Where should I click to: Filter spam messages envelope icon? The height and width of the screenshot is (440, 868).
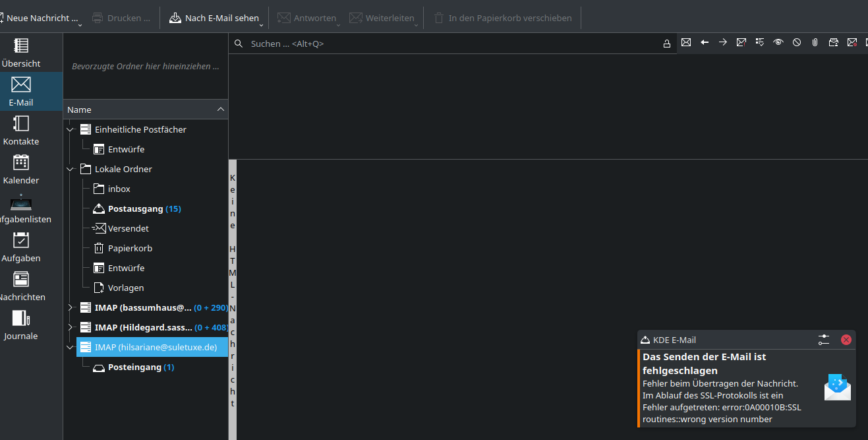point(852,42)
